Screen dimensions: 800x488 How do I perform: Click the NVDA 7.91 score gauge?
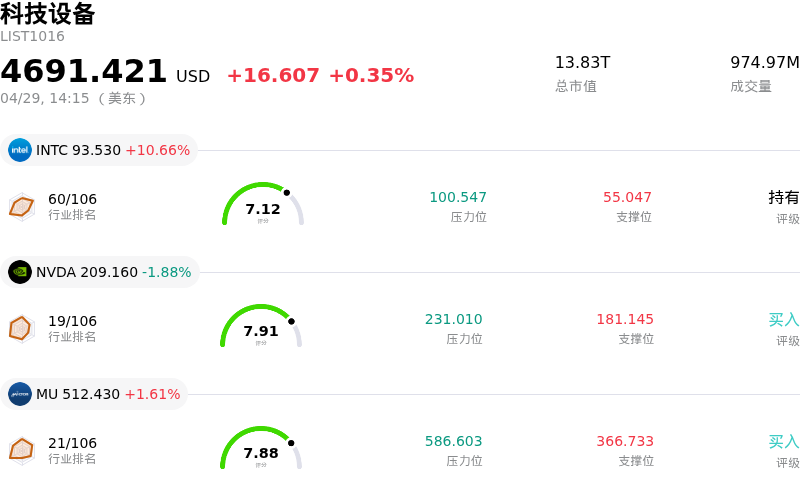point(261,327)
